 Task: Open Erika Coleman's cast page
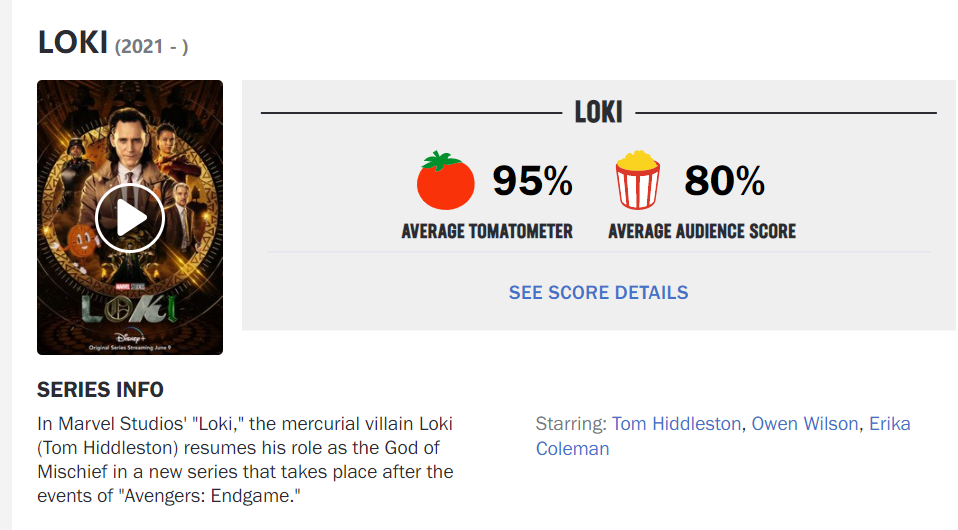click(x=723, y=436)
